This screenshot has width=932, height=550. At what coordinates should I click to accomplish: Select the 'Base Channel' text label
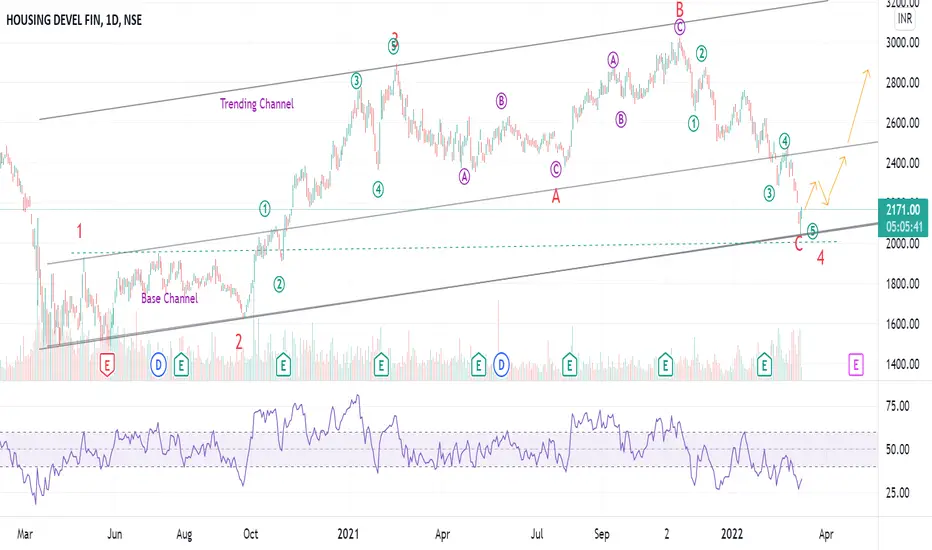pyautogui.click(x=169, y=298)
